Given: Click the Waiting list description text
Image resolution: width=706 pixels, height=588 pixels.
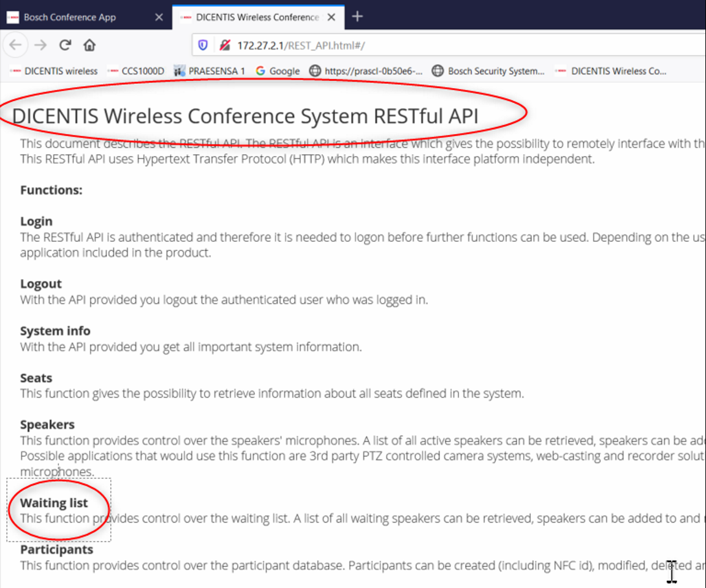Looking at the screenshot, I should (x=363, y=518).
